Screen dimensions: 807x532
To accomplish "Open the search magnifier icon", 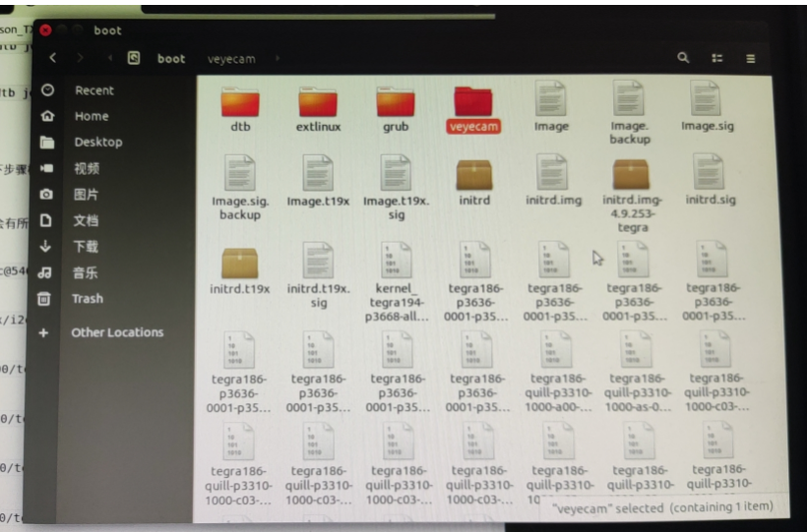I will [x=683, y=58].
